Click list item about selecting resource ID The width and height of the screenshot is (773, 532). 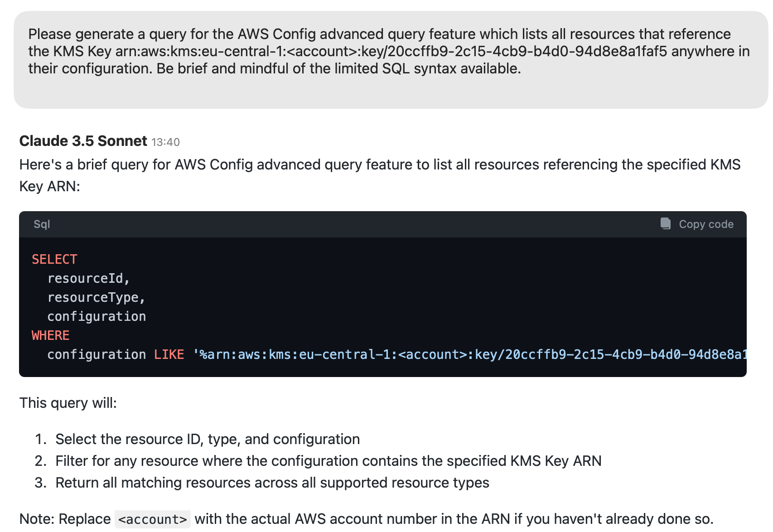(x=208, y=439)
